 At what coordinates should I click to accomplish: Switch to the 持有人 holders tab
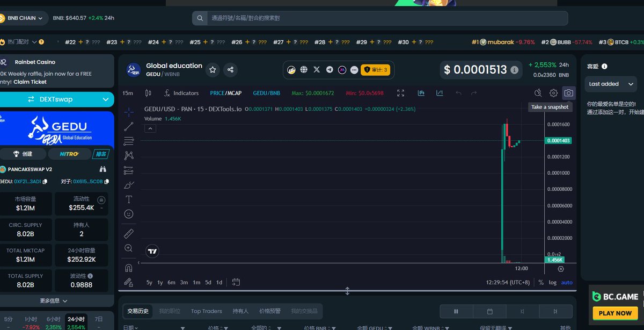tap(240, 311)
